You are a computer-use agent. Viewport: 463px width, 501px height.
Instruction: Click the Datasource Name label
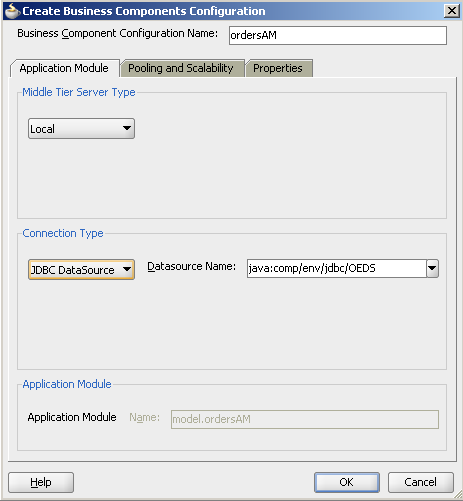click(x=191, y=266)
